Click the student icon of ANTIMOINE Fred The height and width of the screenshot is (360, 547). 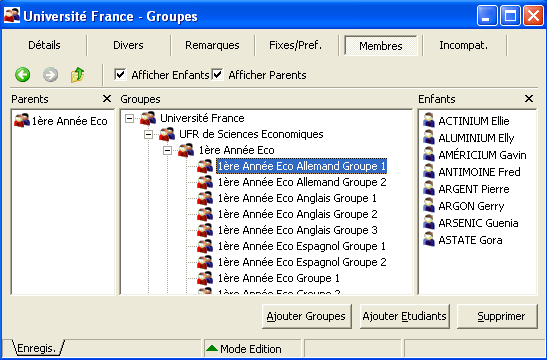coord(429,171)
